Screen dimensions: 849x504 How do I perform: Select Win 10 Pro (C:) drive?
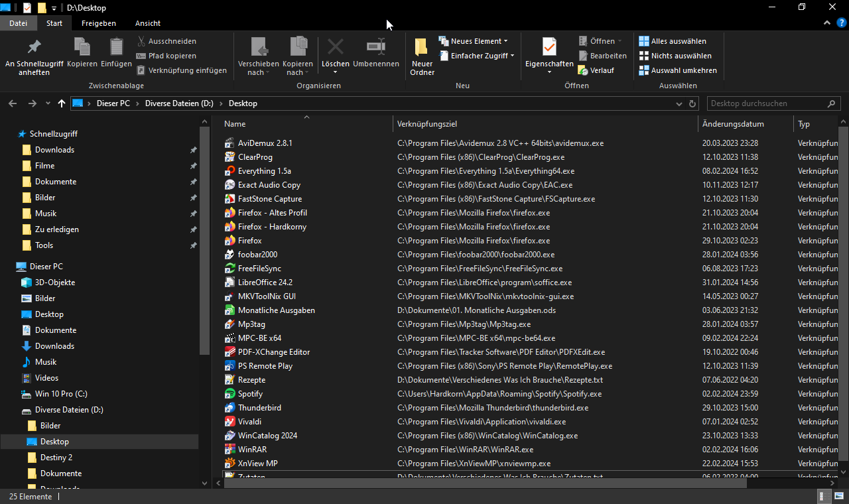pyautogui.click(x=61, y=394)
